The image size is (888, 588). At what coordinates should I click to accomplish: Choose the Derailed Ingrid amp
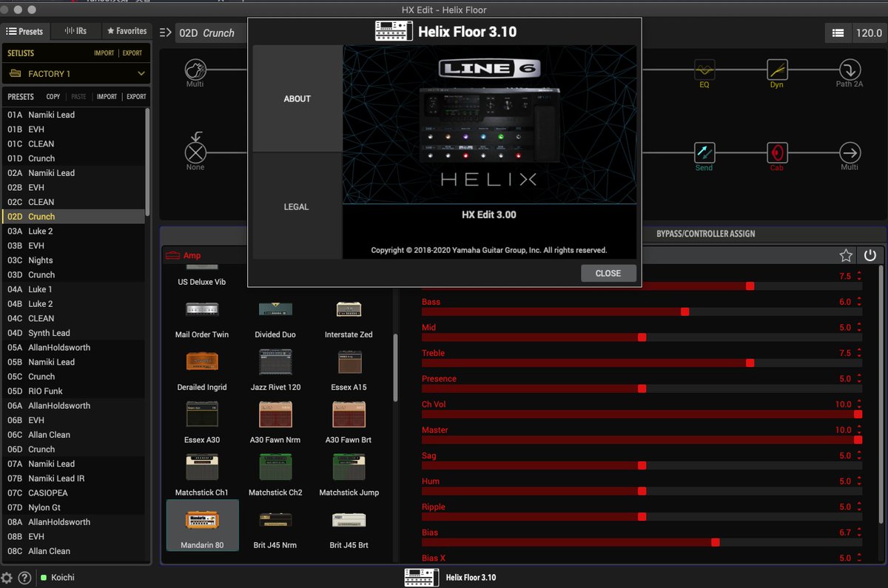click(202, 371)
